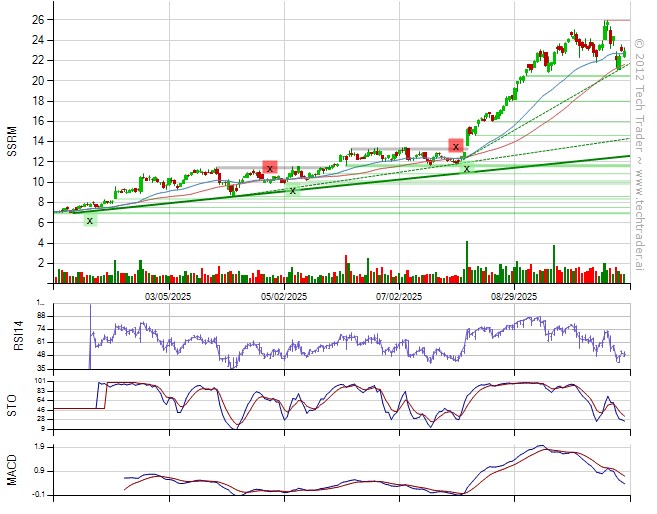Select the red X signal near price 13.5
657x514 pixels.
pos(456,146)
